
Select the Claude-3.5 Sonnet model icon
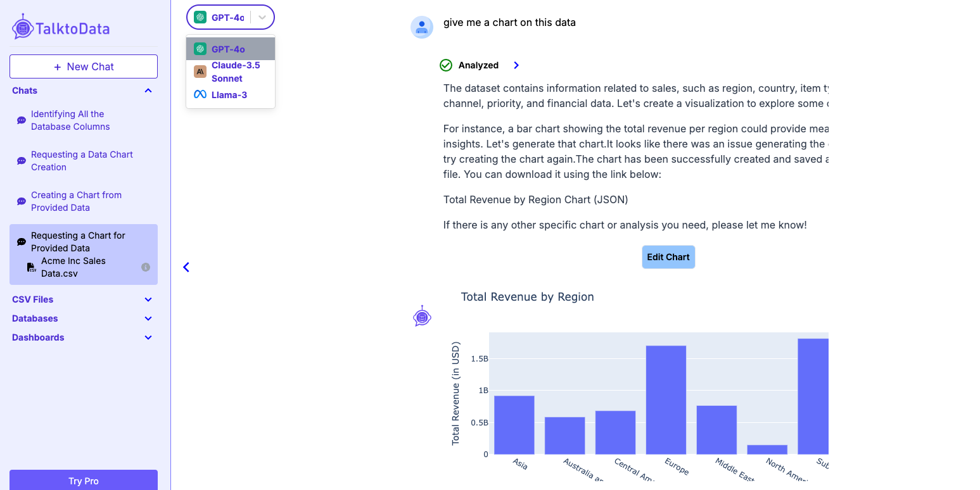coord(200,72)
